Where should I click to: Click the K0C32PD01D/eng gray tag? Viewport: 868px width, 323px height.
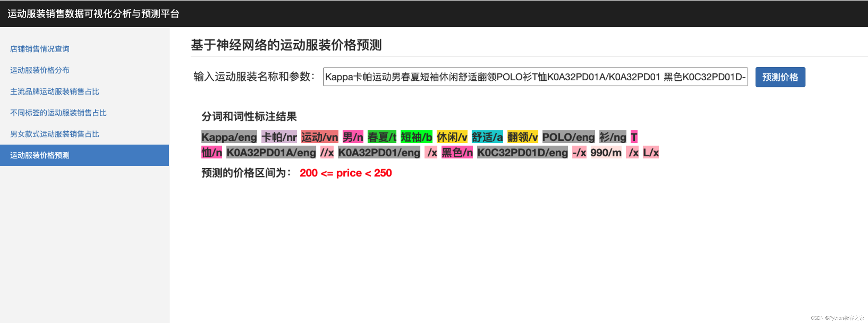pyautogui.click(x=522, y=152)
